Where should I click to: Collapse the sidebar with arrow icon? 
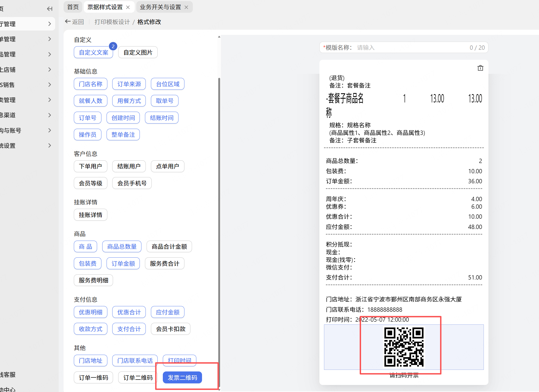[49, 9]
